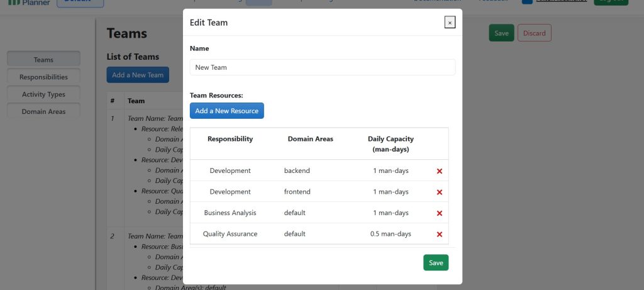Screen dimensions: 644x290
Task: Close the Edit Team dialog
Action: (x=449, y=23)
